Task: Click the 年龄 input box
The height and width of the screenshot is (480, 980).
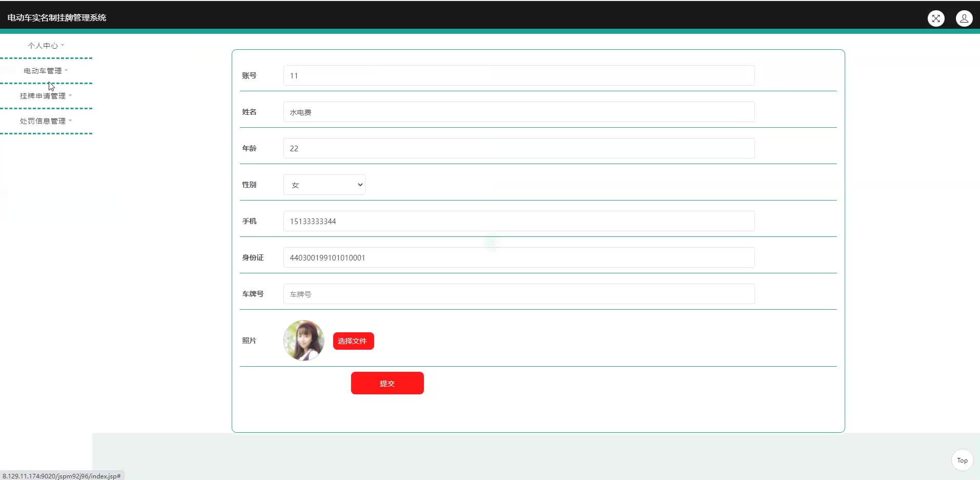Action: [x=519, y=148]
